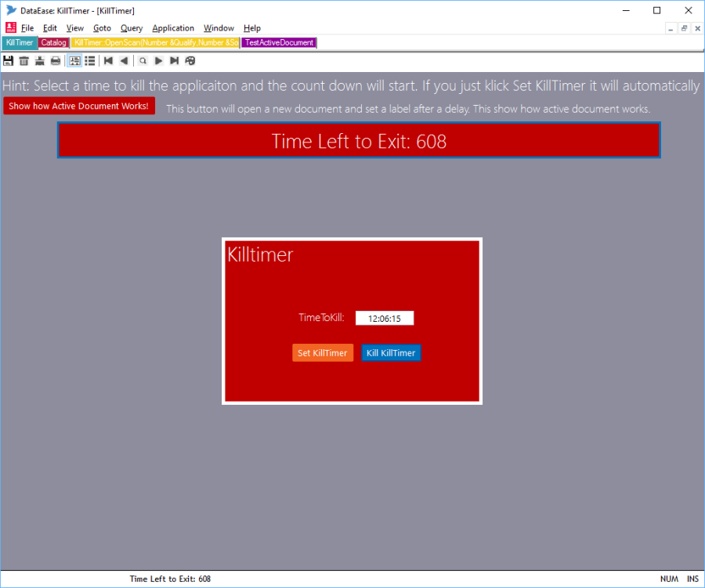Click status bar Time Left to Exit text
705x588 pixels.
tap(170, 579)
